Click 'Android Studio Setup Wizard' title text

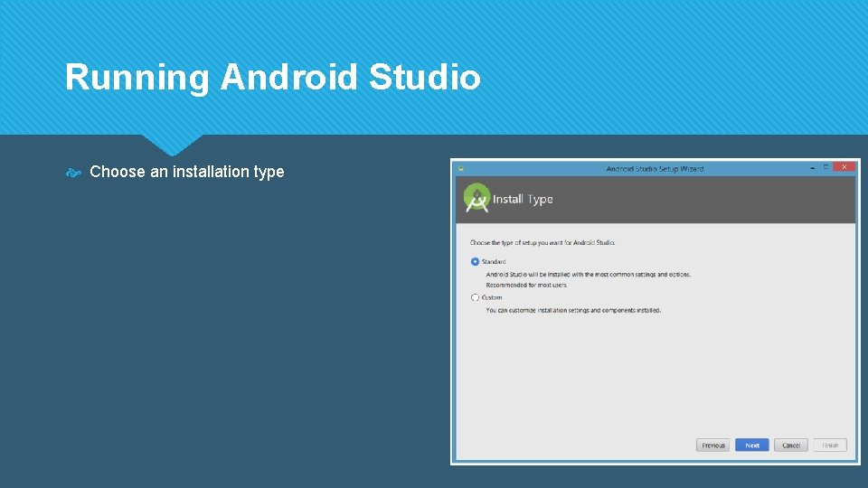pyautogui.click(x=655, y=169)
